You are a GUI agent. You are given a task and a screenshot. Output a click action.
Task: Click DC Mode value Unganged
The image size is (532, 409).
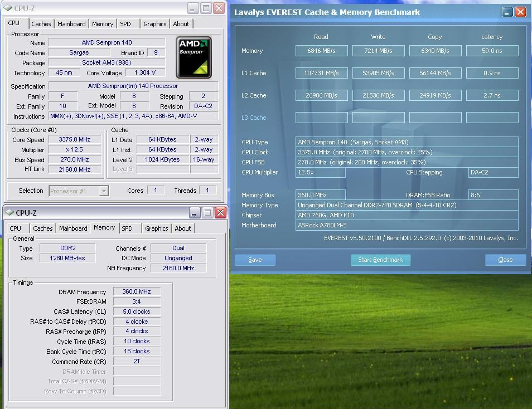coord(178,258)
